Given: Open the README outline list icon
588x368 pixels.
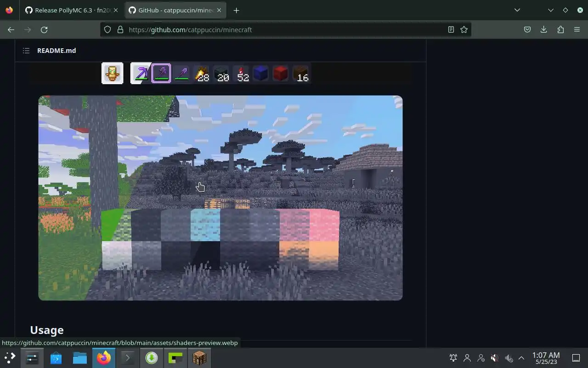Looking at the screenshot, I should point(26,51).
